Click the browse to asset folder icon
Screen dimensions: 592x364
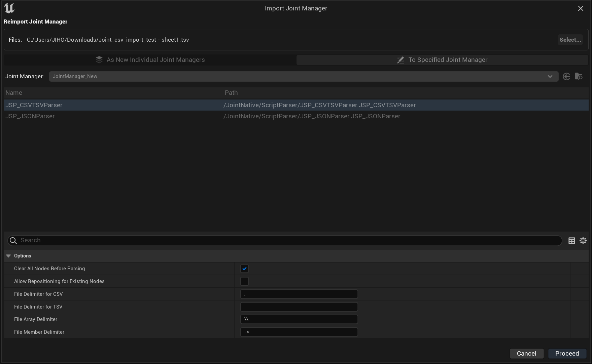pyautogui.click(x=579, y=77)
